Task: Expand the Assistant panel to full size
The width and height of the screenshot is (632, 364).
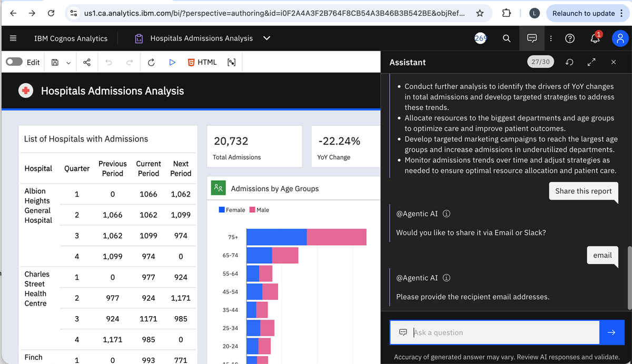Action: pyautogui.click(x=591, y=62)
